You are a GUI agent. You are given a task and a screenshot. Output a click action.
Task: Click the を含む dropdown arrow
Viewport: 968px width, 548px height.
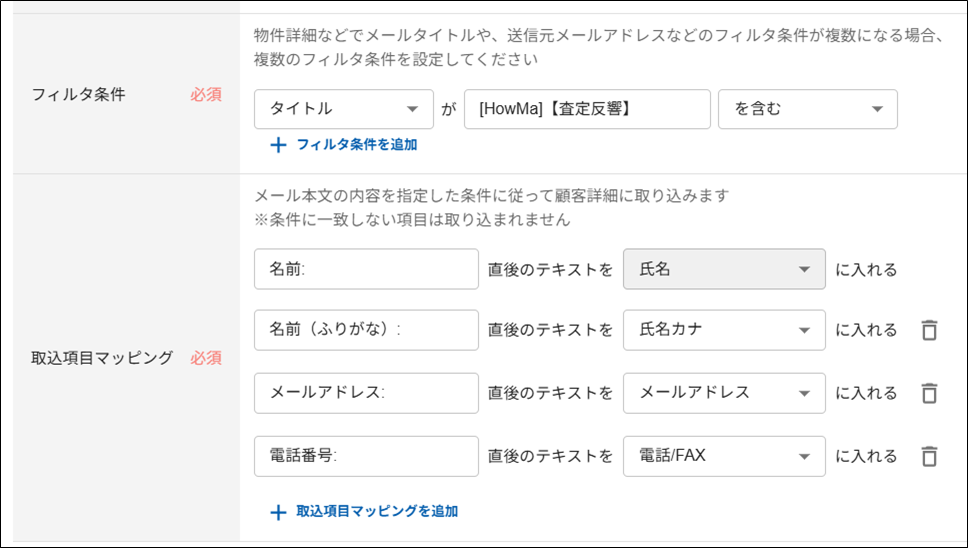tap(877, 109)
